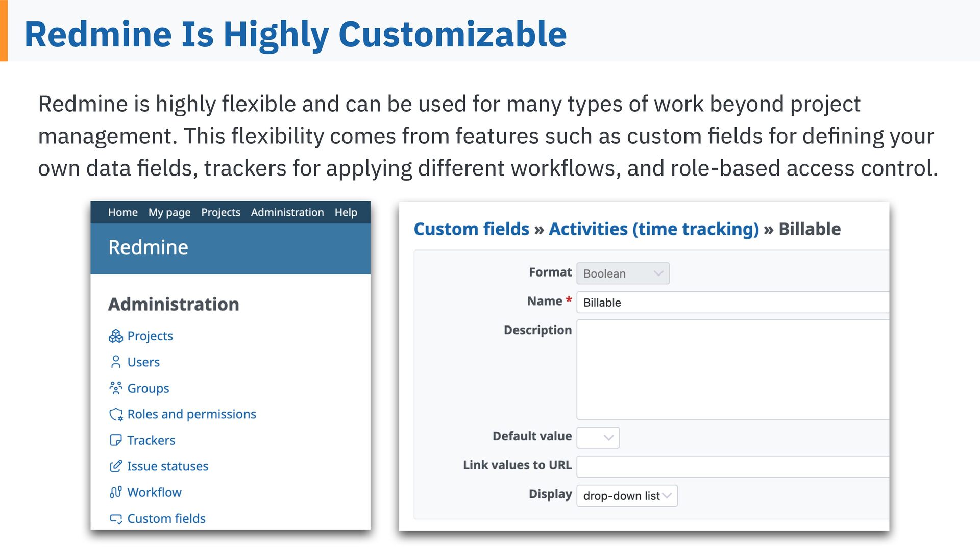Click the Workflow icon in sidebar
Viewport: 980px width, 551px height.
(116, 492)
